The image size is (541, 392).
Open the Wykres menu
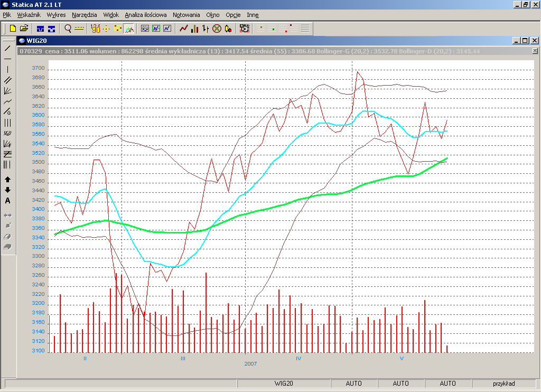click(x=56, y=15)
